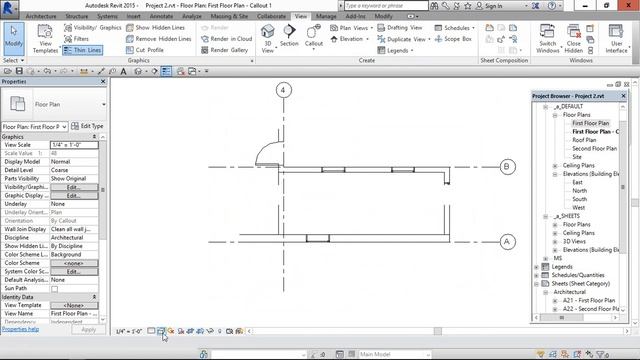Screen dimensions: 640x360
Task: Open View Templates tool
Action: tap(45, 39)
